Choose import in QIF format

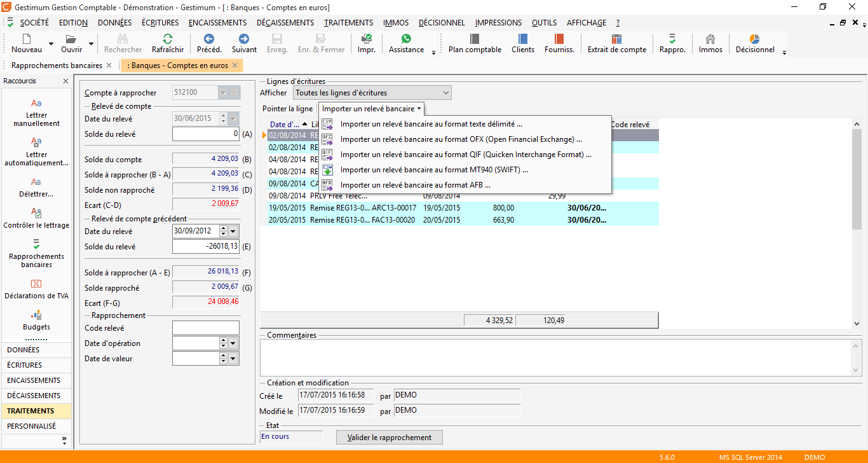465,155
